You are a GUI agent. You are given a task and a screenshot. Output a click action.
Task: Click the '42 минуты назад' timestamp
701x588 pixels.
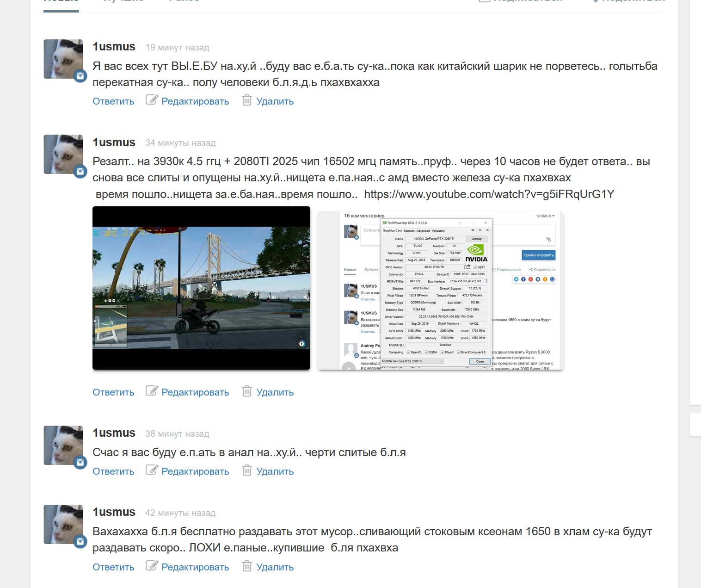coord(180,513)
